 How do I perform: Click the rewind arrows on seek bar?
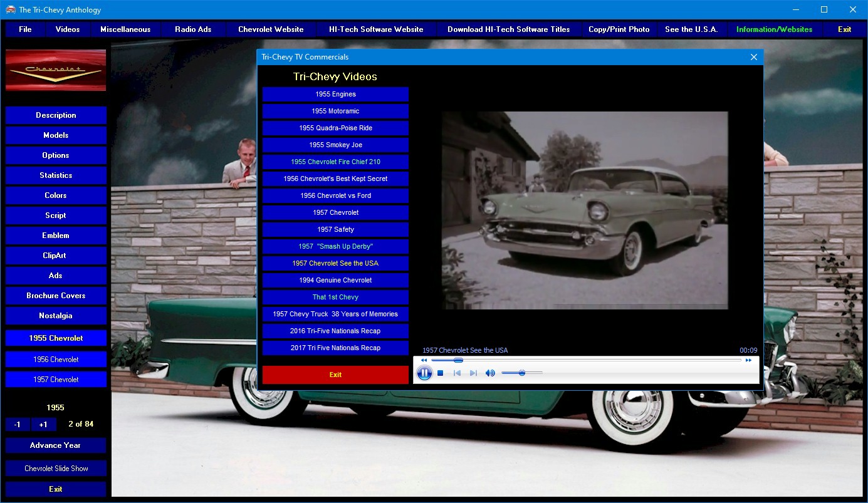tap(424, 360)
